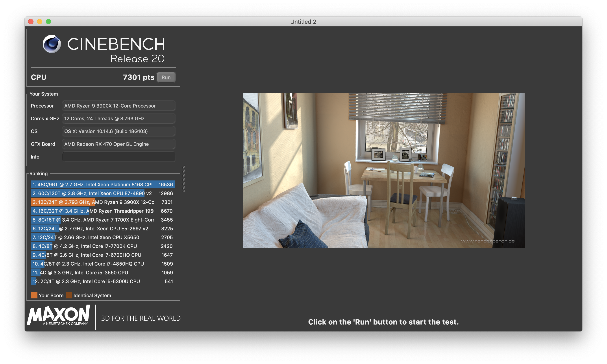Click the yellow minimize window button
Viewport: 607px width, 364px height.
(40, 22)
